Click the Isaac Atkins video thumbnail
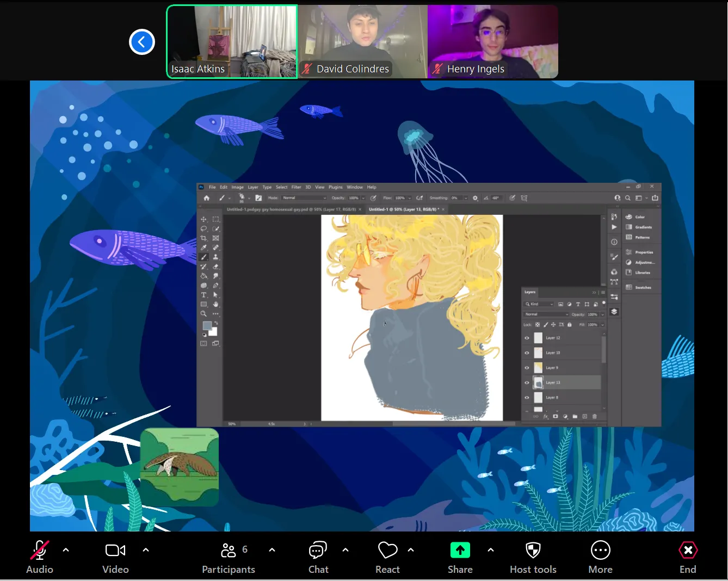This screenshot has width=728, height=581. [x=232, y=42]
